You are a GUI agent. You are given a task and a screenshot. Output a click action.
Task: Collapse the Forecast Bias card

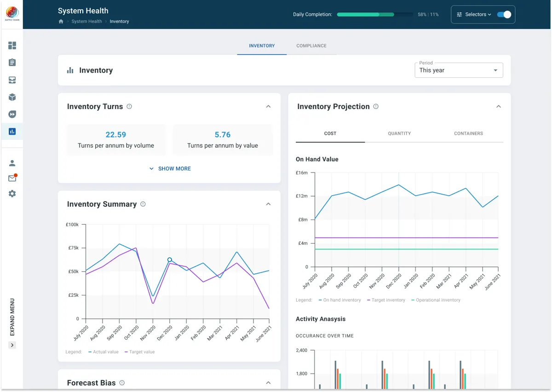coord(269,382)
